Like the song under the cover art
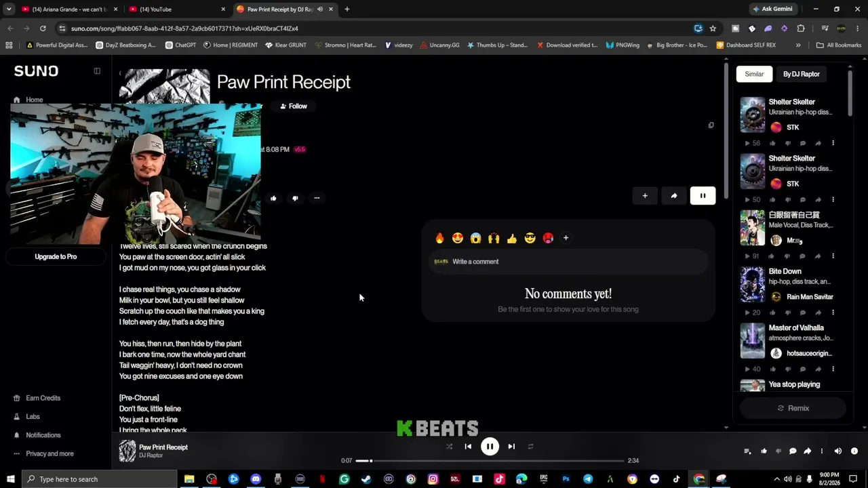The width and height of the screenshot is (868, 488). point(273,199)
